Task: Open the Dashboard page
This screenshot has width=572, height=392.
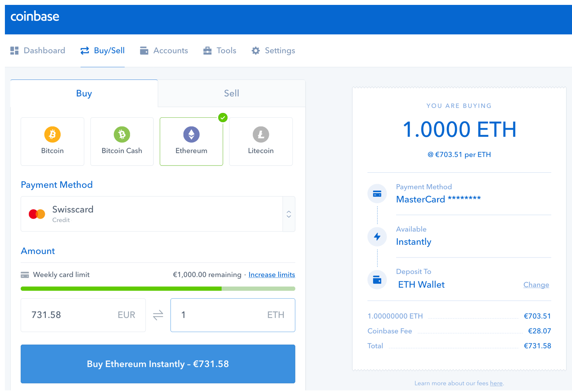Action: click(38, 51)
